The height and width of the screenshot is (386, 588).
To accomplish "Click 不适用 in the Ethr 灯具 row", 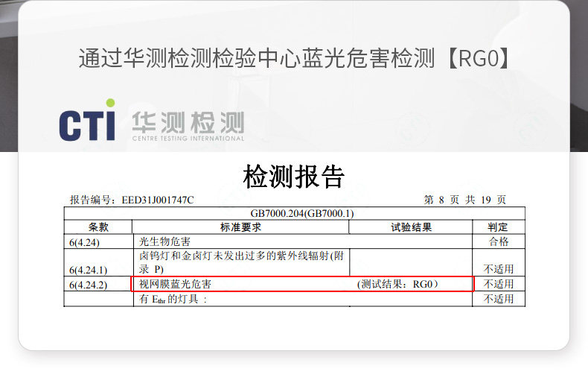I will [x=499, y=300].
